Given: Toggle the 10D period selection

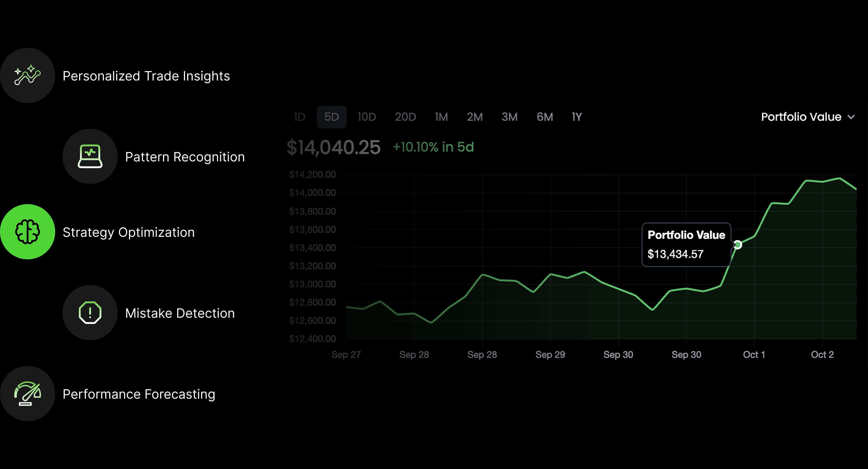Looking at the screenshot, I should tap(367, 117).
